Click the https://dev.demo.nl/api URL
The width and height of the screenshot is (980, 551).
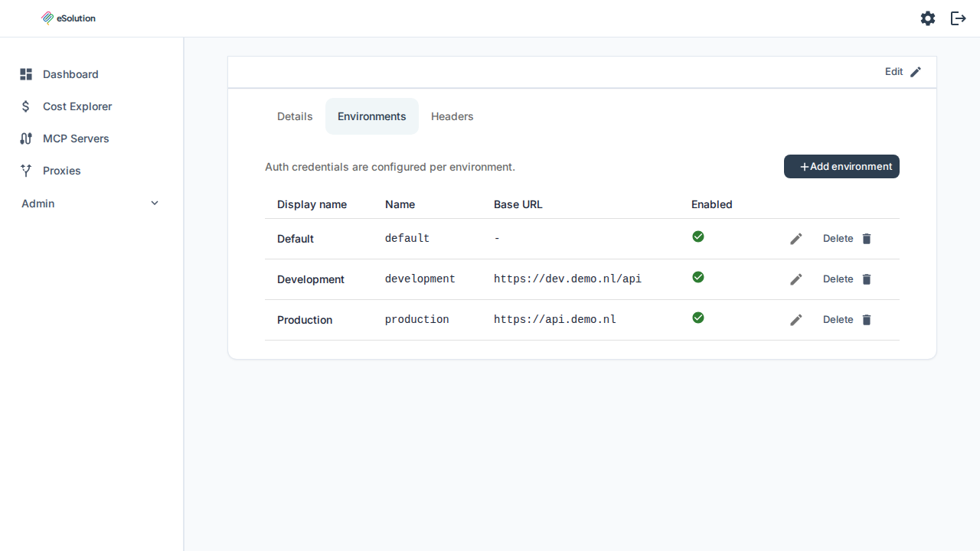567,279
